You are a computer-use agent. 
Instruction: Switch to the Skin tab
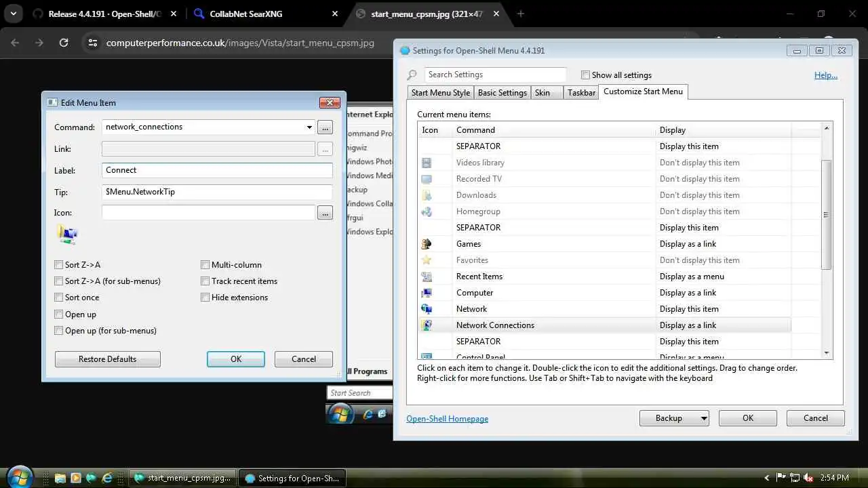point(547,93)
